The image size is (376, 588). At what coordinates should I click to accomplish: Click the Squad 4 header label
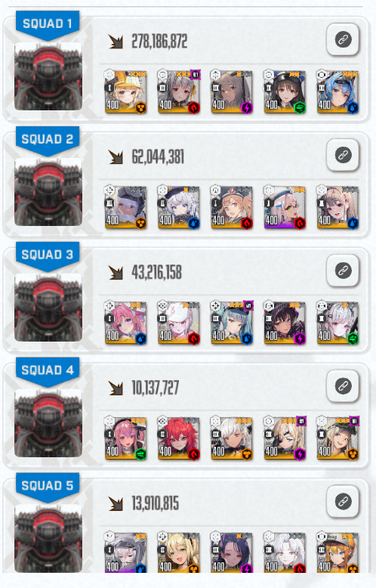[x=48, y=370]
